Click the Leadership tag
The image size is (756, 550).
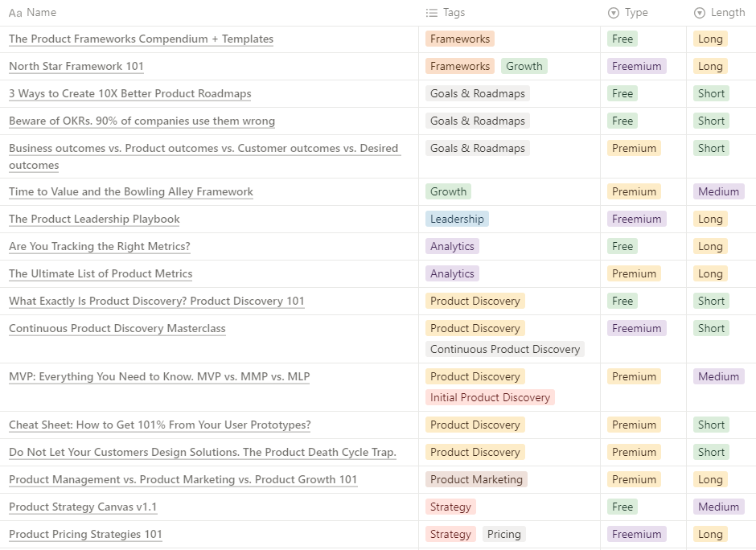click(x=457, y=220)
